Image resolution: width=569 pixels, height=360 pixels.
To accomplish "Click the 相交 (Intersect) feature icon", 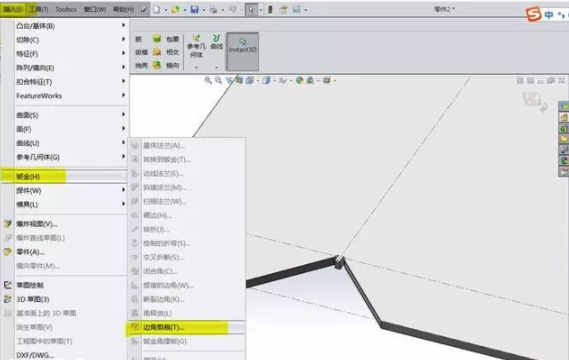I will point(157,52).
